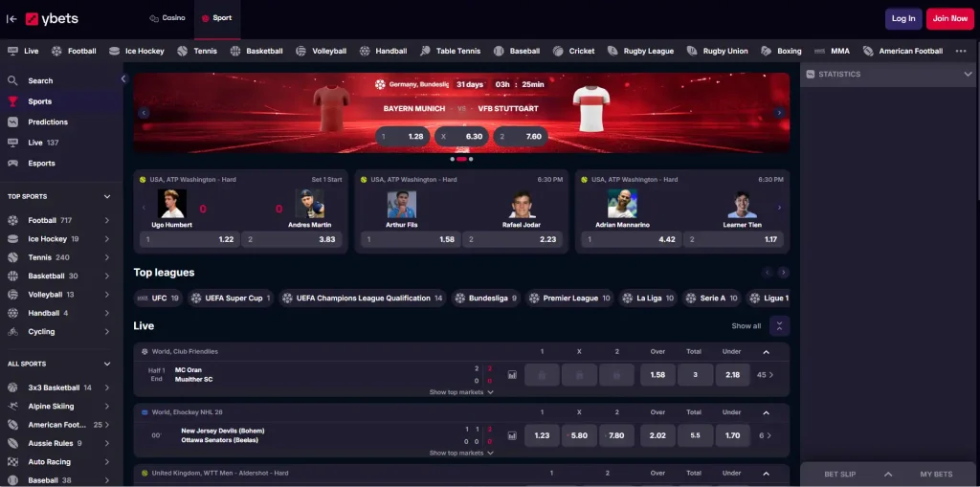Screen dimensions: 980x487
Task: Expand Cycling in the sidebar
Action: click(107, 331)
